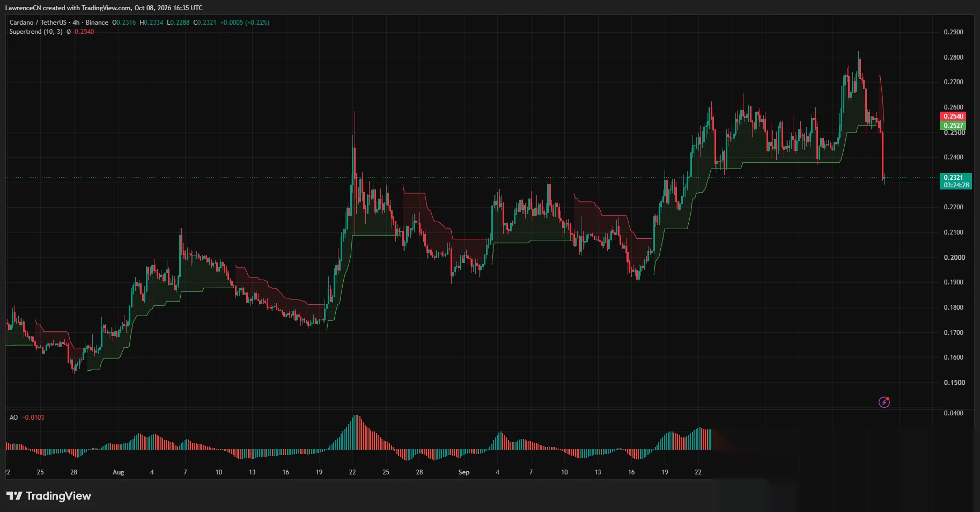Click red 0.2540 value in Supertrend legend
The width and height of the screenshot is (980, 512).
pos(84,32)
